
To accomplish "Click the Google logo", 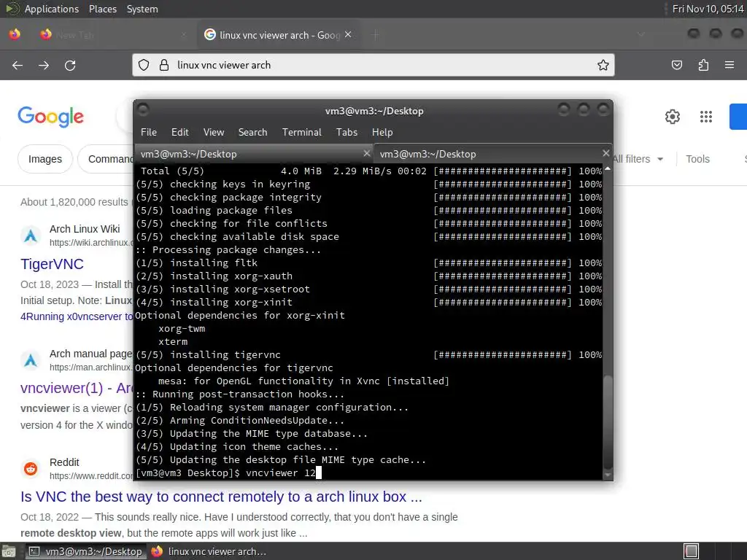I will [x=50, y=117].
